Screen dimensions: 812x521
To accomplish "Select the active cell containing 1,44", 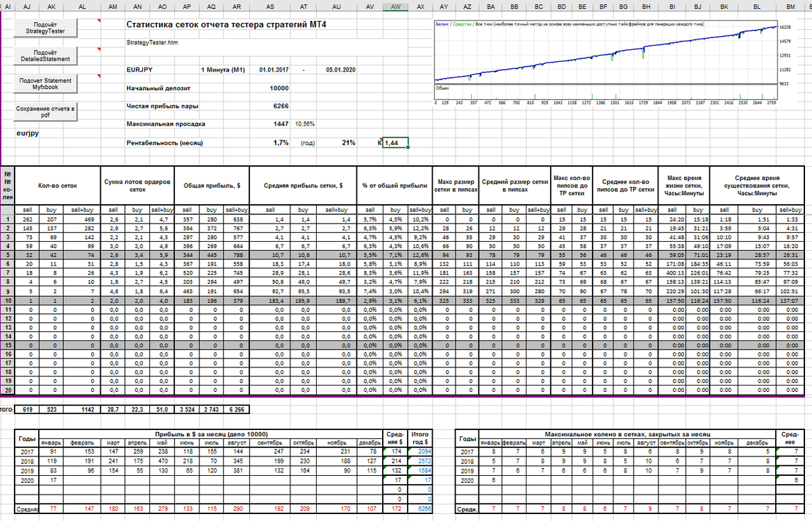I will pyautogui.click(x=396, y=143).
